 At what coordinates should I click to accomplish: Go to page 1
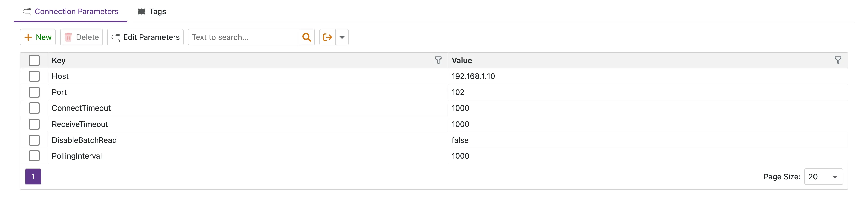click(x=33, y=177)
